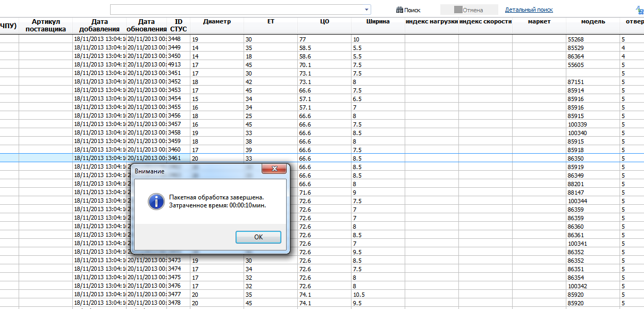This screenshot has width=644, height=309.
Task: Click model value 86354
Action: click(576, 278)
